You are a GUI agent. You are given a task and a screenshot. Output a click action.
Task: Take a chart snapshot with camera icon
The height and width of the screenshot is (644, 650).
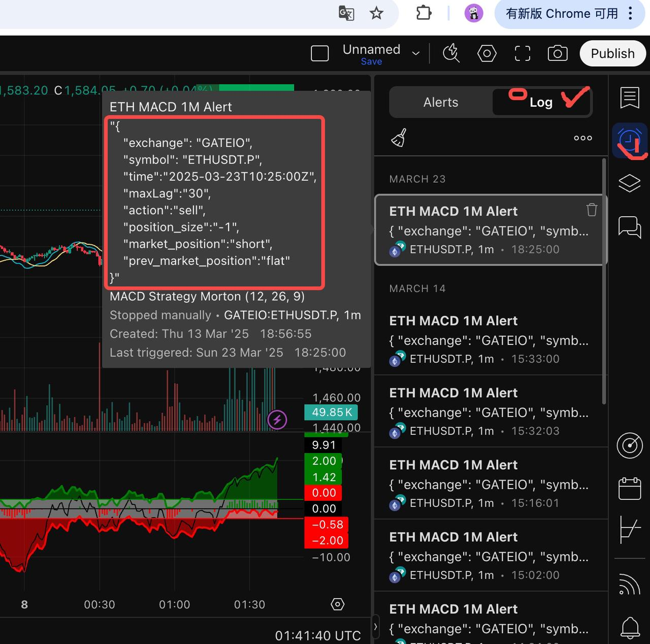(558, 53)
